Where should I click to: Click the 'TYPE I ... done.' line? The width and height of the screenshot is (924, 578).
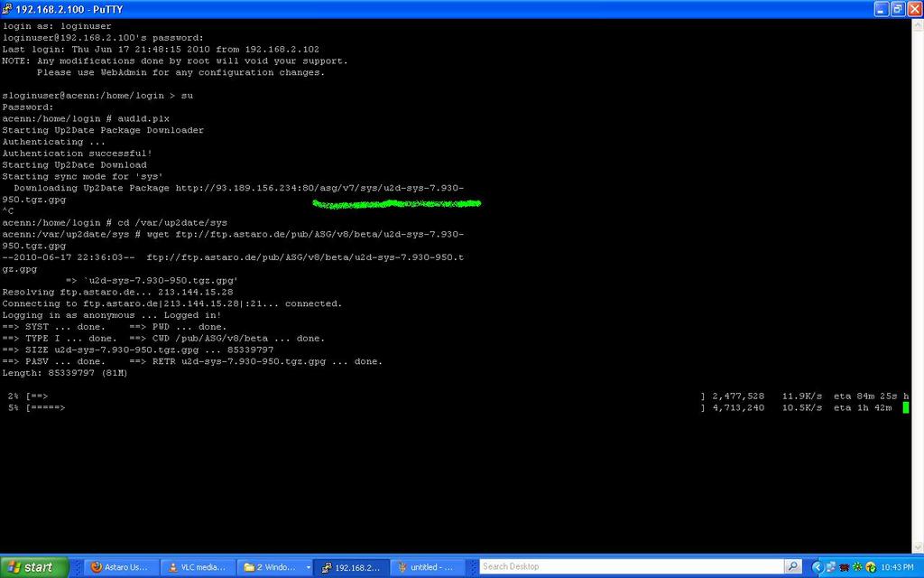[163, 338]
